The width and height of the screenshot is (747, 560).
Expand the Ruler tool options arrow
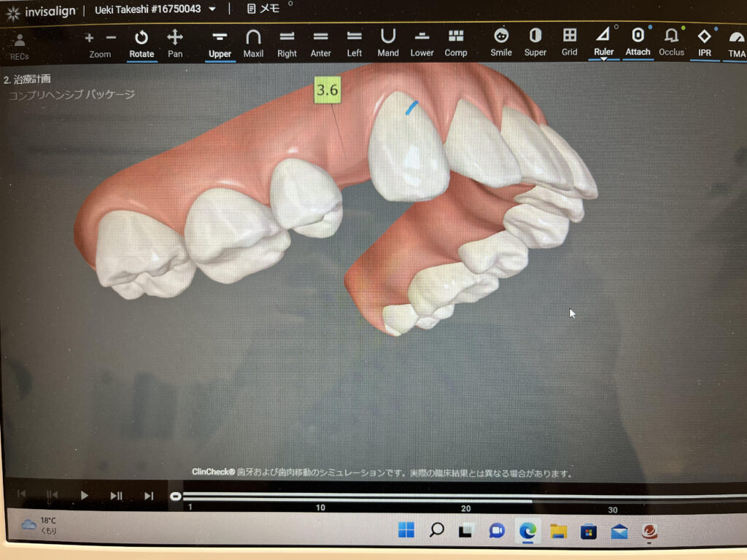pyautogui.click(x=603, y=59)
